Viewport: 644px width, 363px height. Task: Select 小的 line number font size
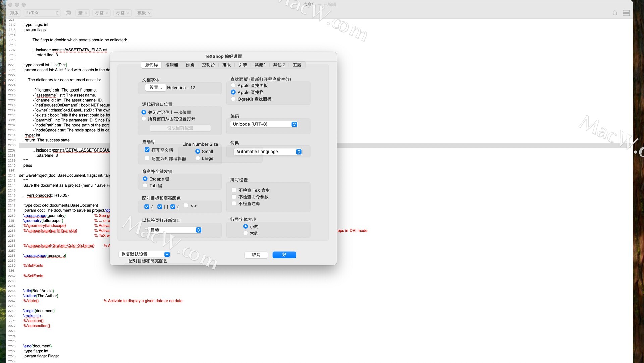click(246, 227)
